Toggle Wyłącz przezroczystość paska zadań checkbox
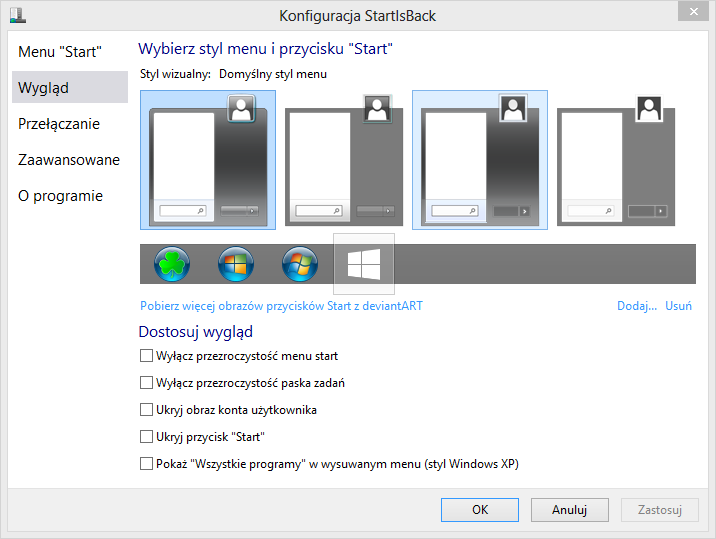The image size is (716, 539). point(146,382)
